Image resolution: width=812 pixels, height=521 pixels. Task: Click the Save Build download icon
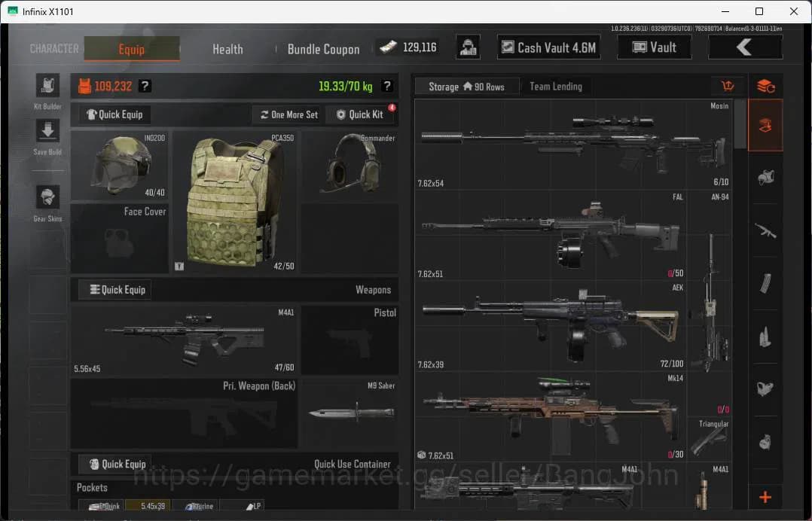47,130
